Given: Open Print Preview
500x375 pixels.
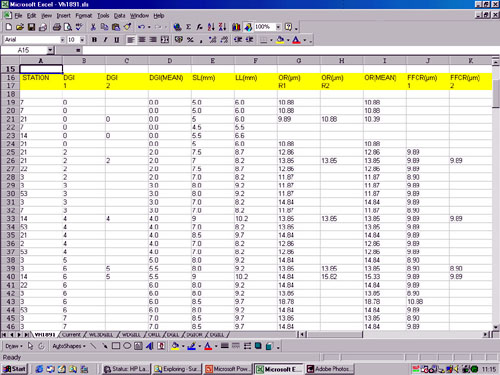Looking at the screenshot, I should tap(68, 27).
